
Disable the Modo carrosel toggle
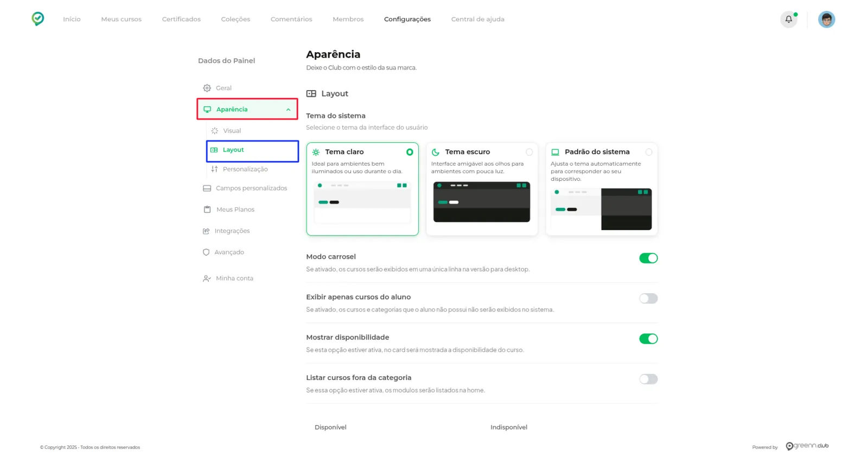coord(648,258)
